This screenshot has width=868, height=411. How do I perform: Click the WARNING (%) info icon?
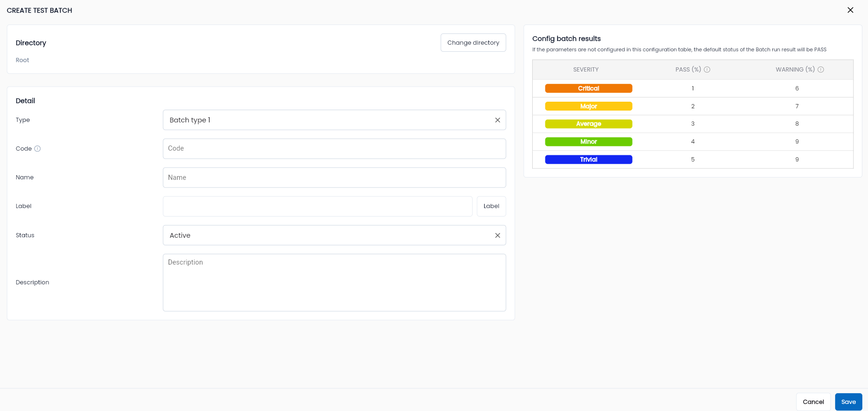(x=821, y=70)
